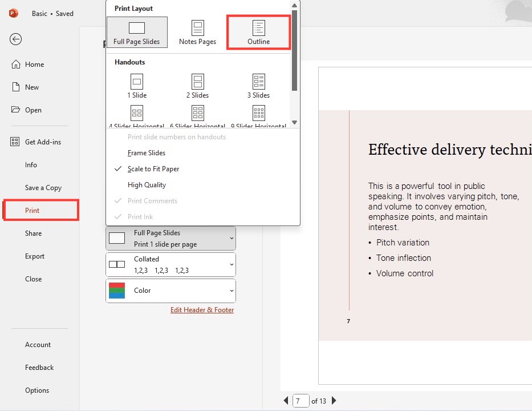Pick the 1 Slide handout layout
This screenshot has width=532, height=411.
[137, 86]
